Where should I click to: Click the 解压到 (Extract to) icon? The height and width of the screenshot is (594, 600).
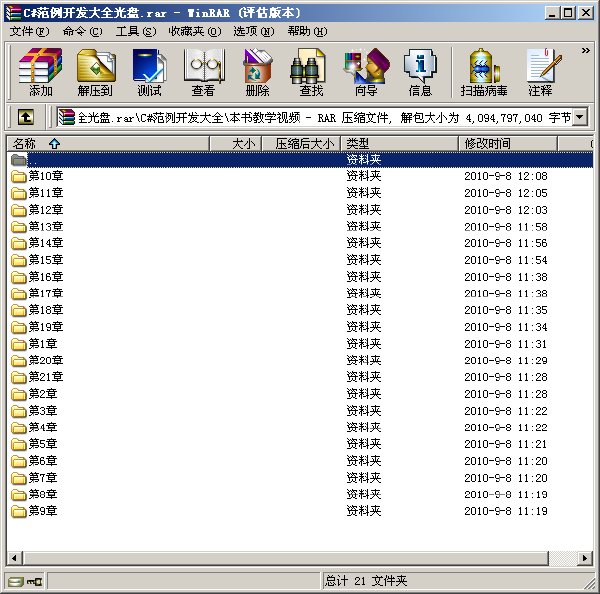(95, 72)
